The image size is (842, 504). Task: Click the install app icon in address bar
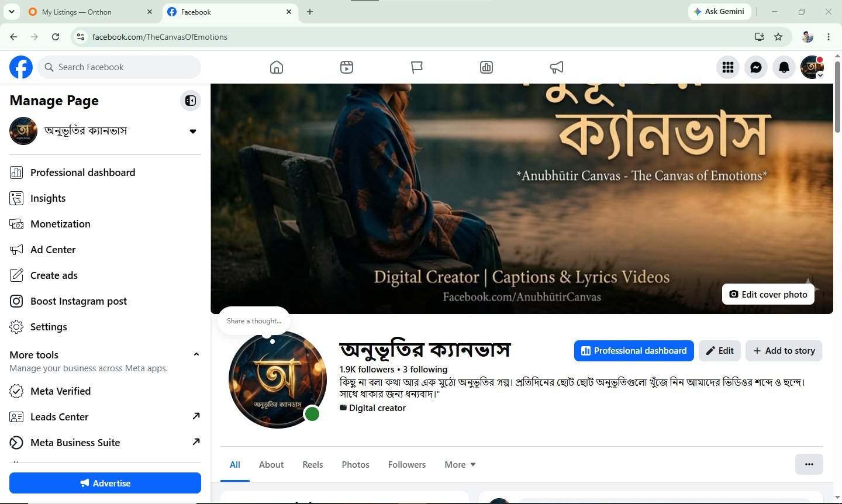pos(759,37)
